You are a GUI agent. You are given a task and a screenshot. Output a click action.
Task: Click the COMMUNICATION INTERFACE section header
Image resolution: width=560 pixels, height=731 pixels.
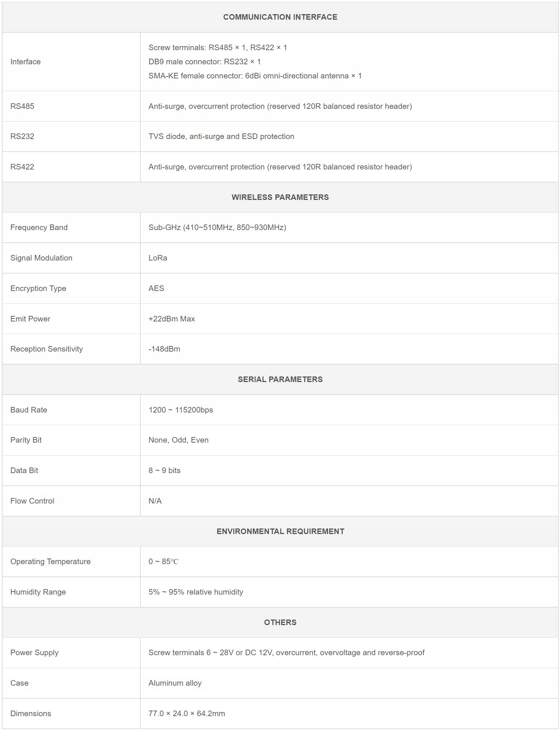pos(280,17)
